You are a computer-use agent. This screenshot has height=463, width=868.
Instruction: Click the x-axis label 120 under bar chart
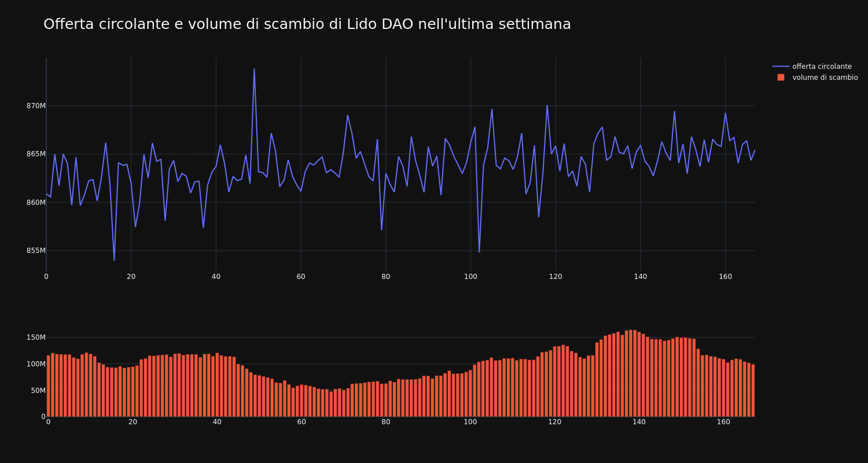pos(554,422)
